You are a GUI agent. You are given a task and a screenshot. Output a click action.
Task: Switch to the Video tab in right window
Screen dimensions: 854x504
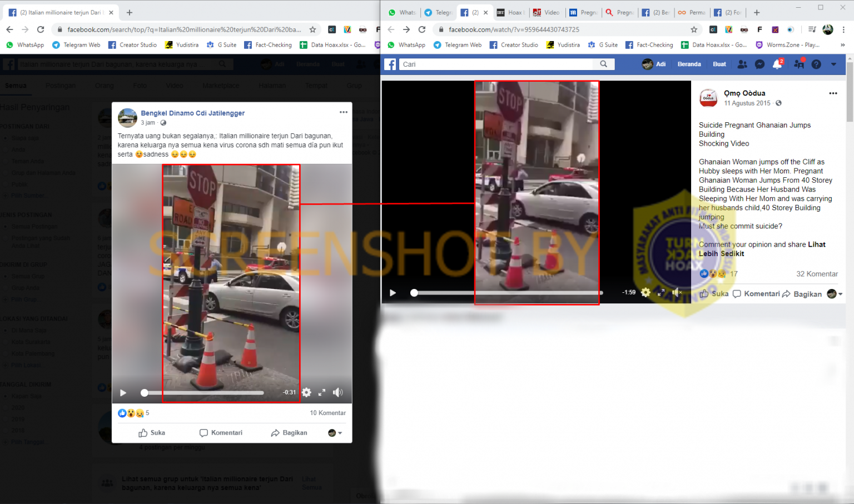547,12
